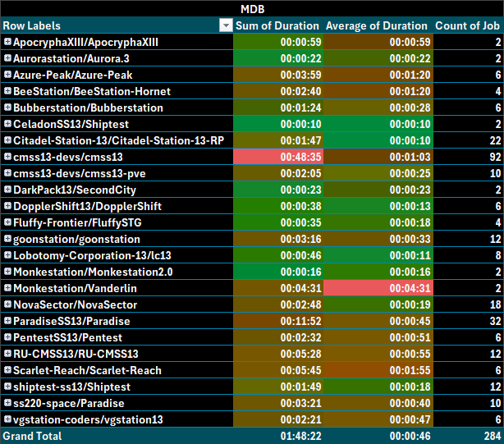Select the red 00:48:35 duration cell
The image size is (504, 444).
(x=277, y=157)
